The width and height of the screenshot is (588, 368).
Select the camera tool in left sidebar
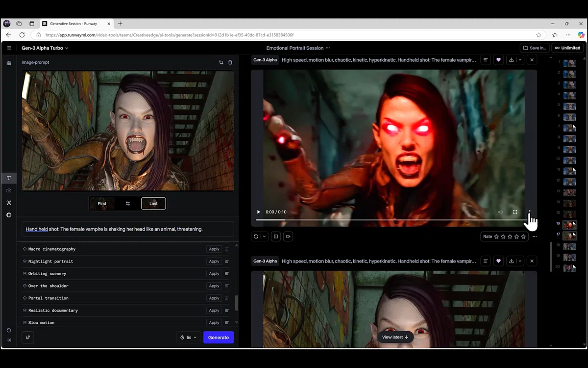(9, 190)
